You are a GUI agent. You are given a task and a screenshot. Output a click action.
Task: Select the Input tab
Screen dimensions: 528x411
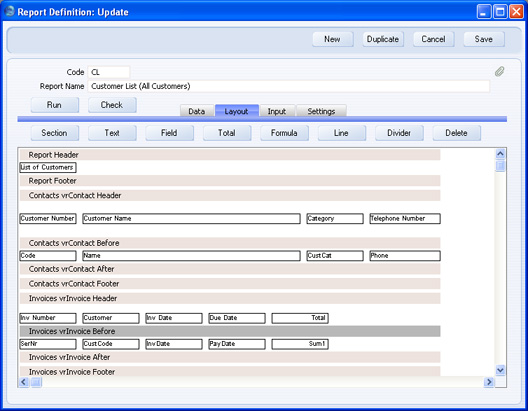(x=277, y=111)
